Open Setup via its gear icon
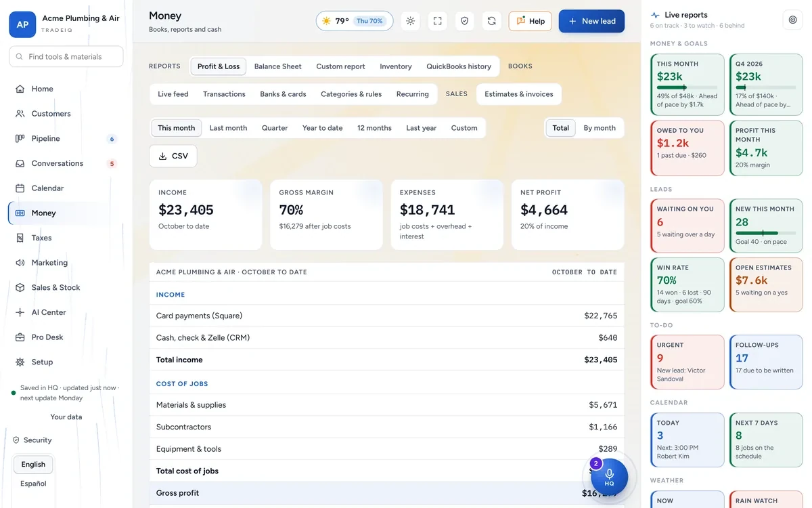The height and width of the screenshot is (508, 812). pos(20,362)
